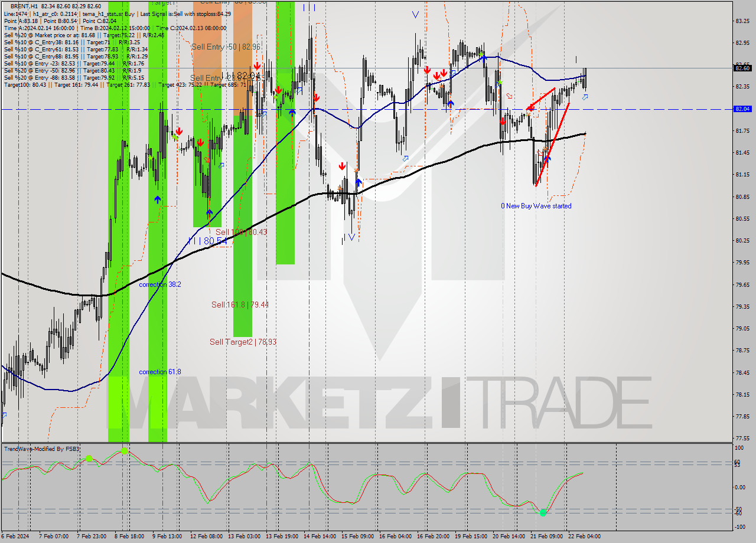
Task: Click the 80.55 price axis value
Action: tap(743, 219)
